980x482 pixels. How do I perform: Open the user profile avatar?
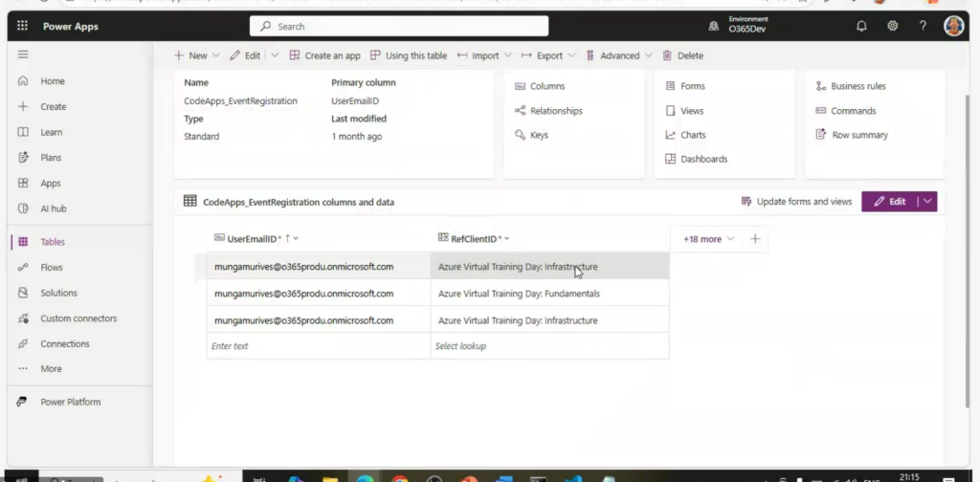click(x=953, y=26)
